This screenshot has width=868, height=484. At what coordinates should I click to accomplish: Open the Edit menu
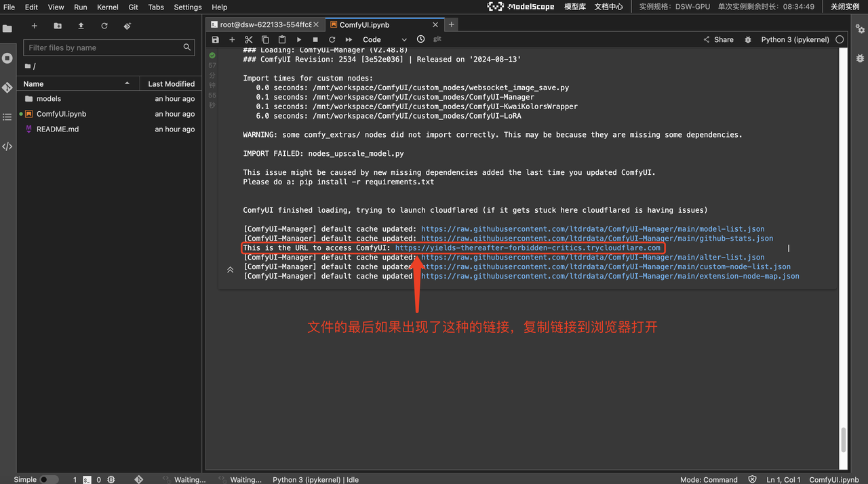[31, 7]
